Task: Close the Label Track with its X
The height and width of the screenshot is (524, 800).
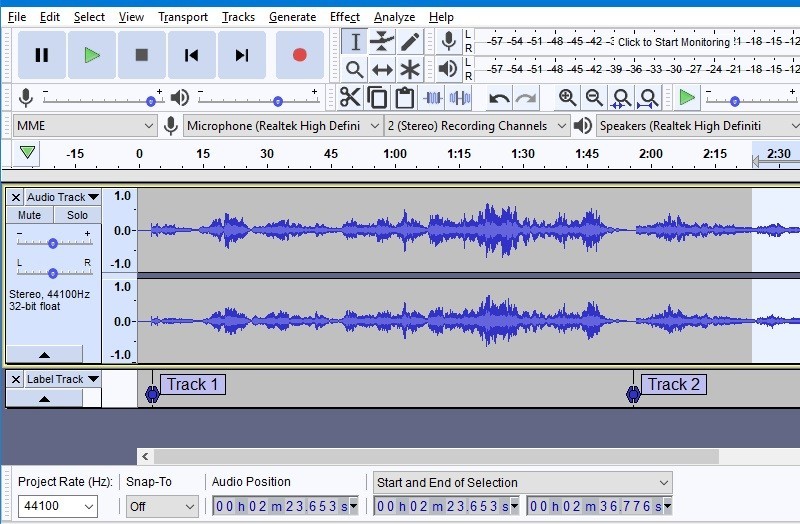Action: (16, 379)
